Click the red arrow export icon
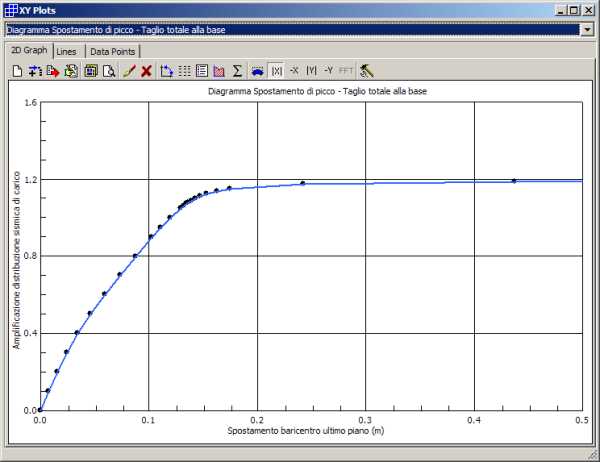Image resolution: width=600 pixels, height=462 pixels. 53,71
